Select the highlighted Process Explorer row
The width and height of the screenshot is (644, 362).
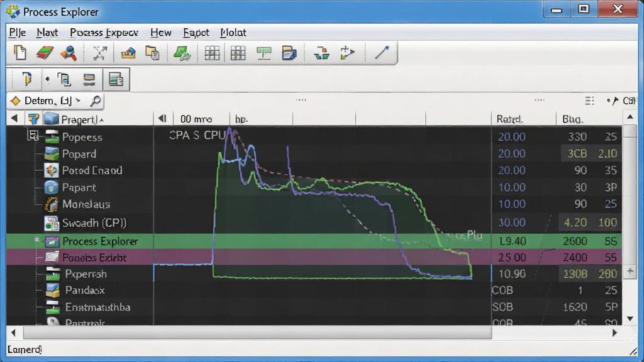314,241
